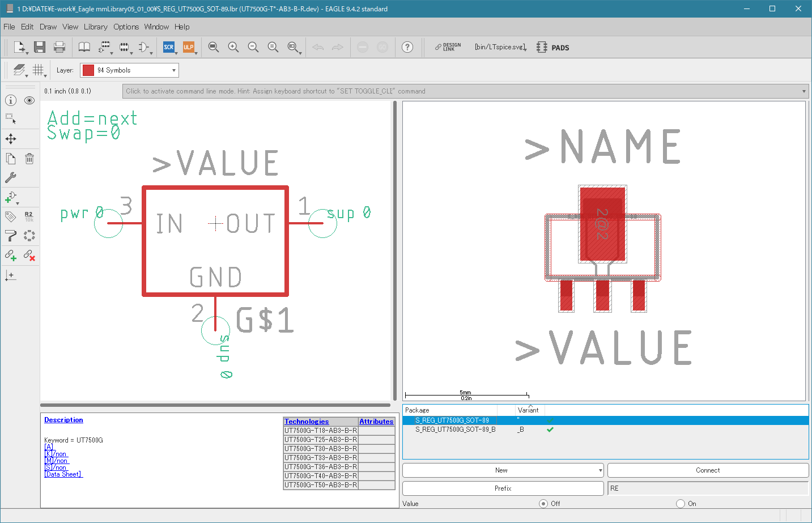Open the Description link
This screenshot has height=523, width=812.
click(x=63, y=420)
